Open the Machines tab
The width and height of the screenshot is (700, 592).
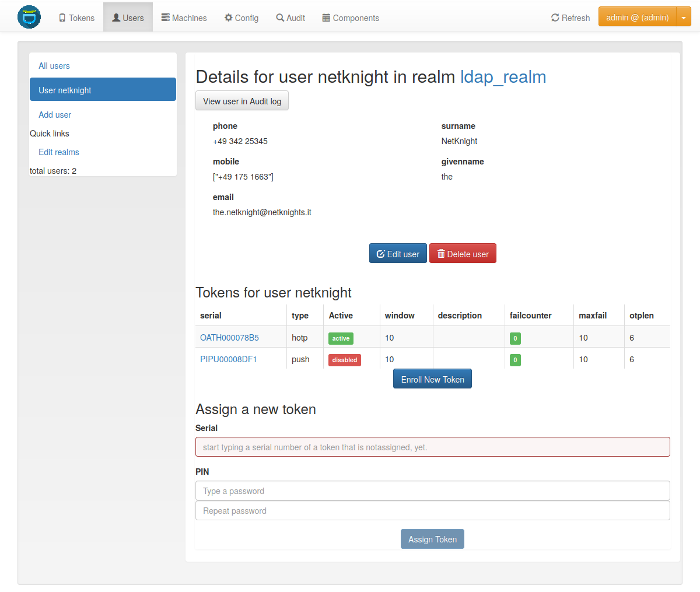pyautogui.click(x=184, y=18)
